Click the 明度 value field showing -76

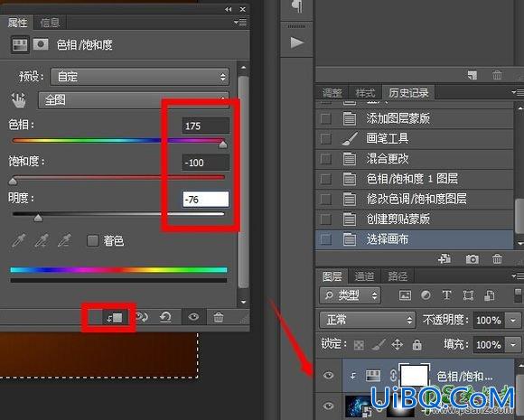click(206, 200)
